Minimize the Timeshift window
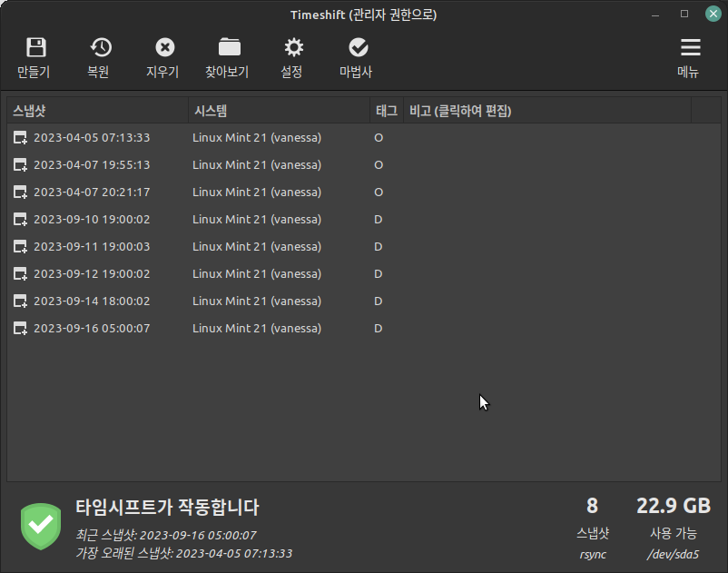The width and height of the screenshot is (728, 573). pyautogui.click(x=655, y=15)
